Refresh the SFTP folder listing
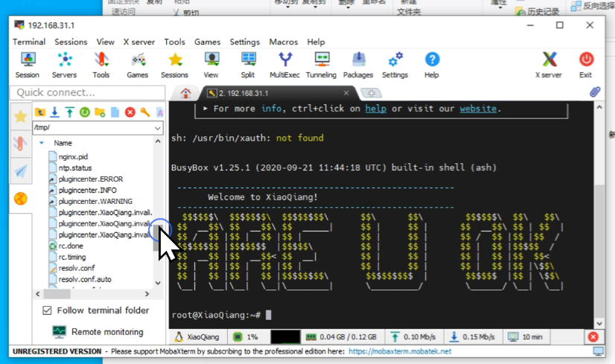Screen dimensions: 615x364 click(x=84, y=112)
